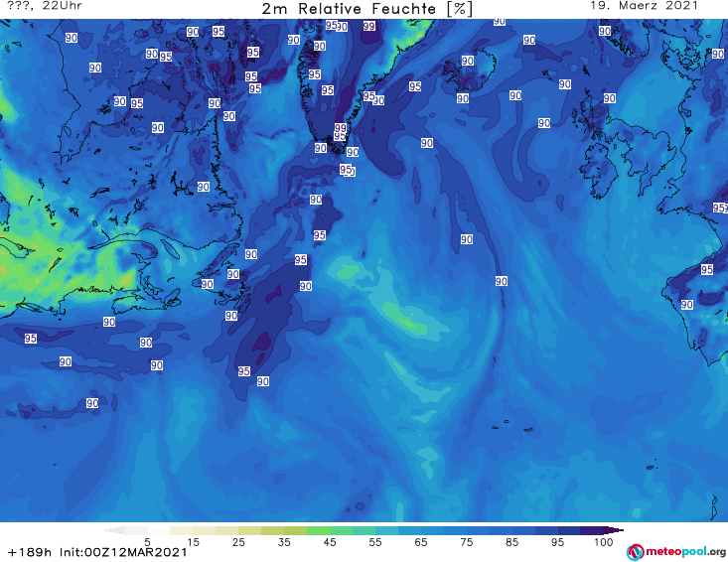Click the legend value '25'
The image size is (728, 562).
click(238, 542)
